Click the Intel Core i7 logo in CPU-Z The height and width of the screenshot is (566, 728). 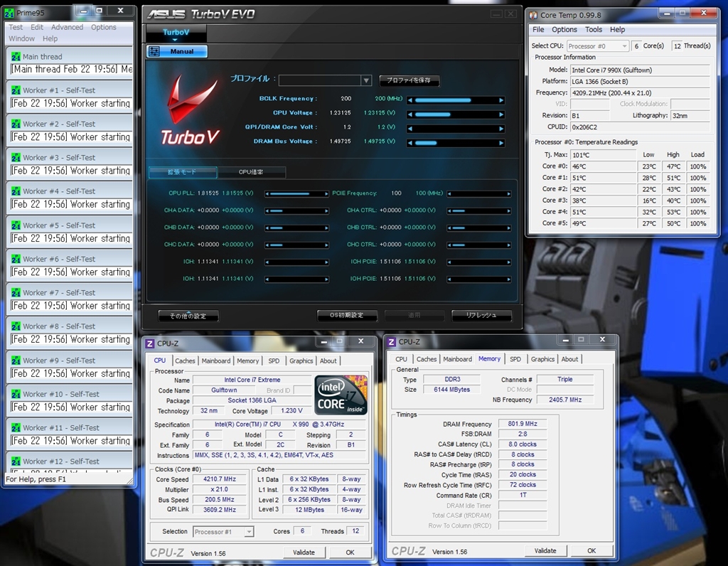341,396
